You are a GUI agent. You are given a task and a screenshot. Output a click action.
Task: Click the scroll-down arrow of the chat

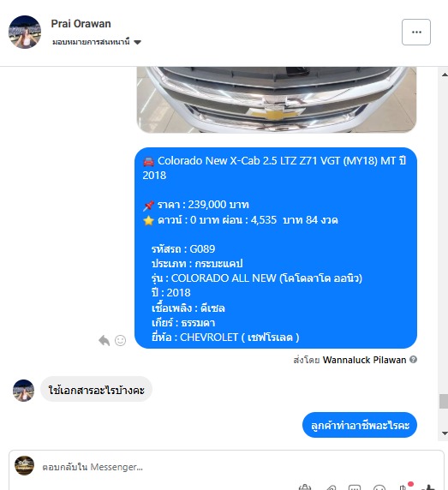pyautogui.click(x=445, y=433)
